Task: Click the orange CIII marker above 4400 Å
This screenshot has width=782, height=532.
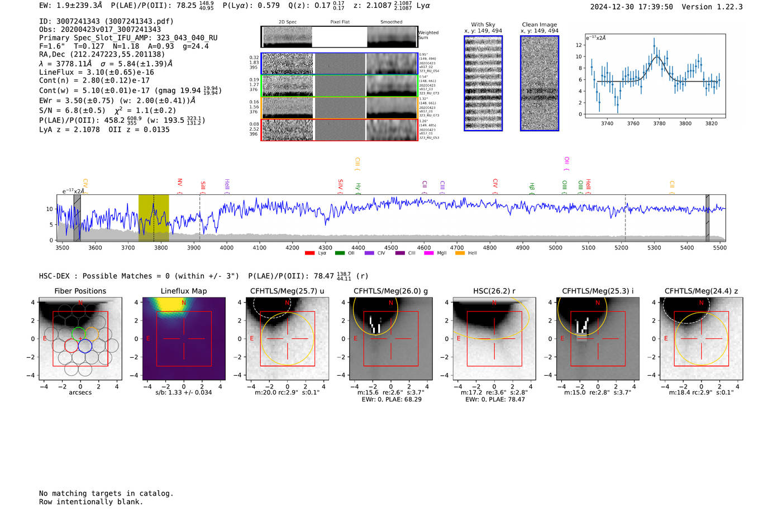Action: pyautogui.click(x=357, y=164)
